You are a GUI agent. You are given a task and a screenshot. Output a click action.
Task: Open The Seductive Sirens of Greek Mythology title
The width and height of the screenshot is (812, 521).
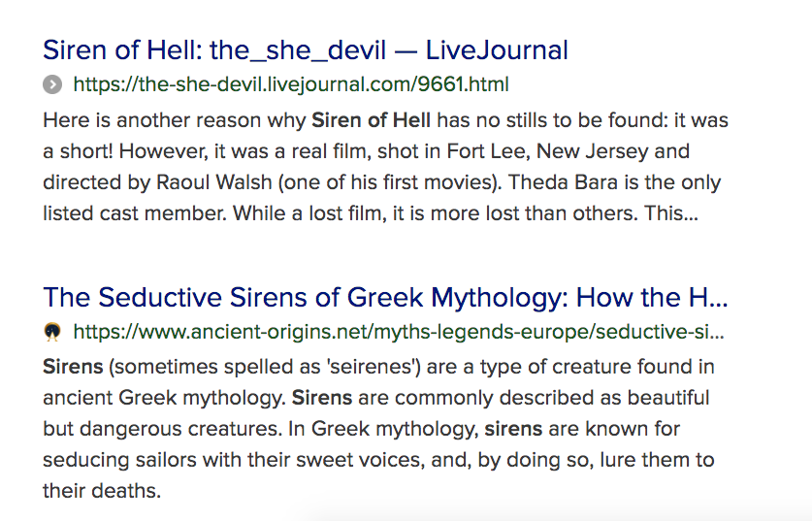[x=385, y=297]
